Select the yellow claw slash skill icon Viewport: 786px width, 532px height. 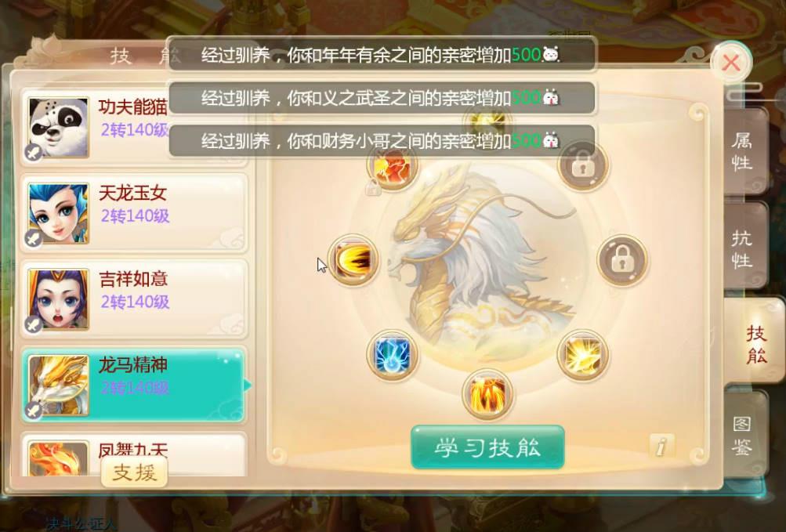pos(353,260)
